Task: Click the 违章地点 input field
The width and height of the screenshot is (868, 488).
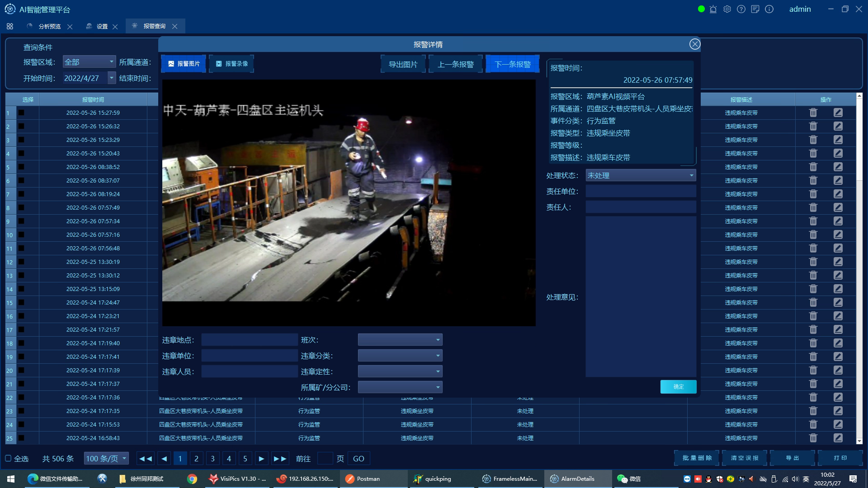Action: (250, 340)
